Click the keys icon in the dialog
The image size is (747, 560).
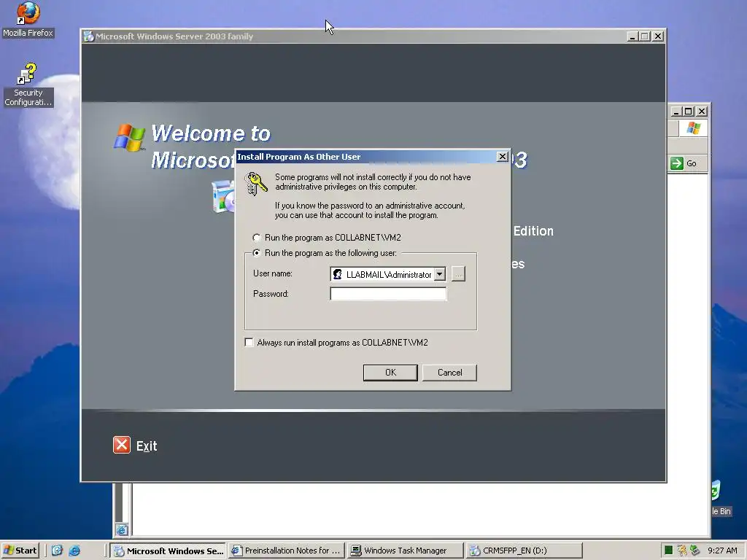[x=256, y=184]
